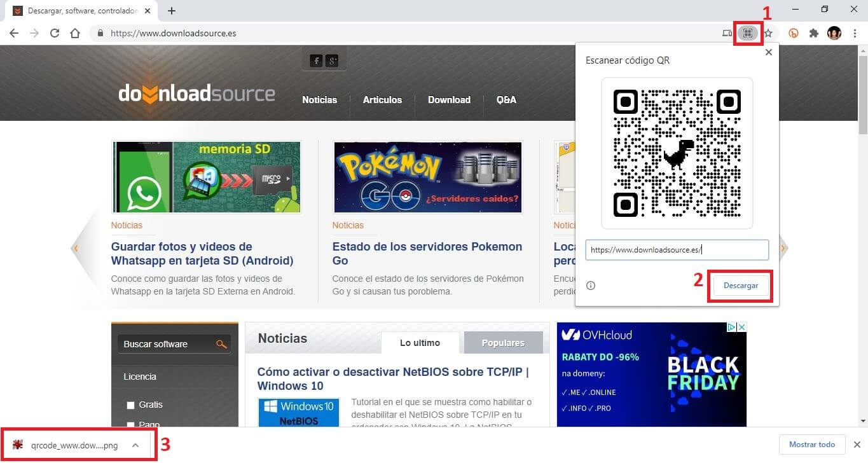Click Mostrar todo downloads button
868x463 pixels.
(812, 445)
